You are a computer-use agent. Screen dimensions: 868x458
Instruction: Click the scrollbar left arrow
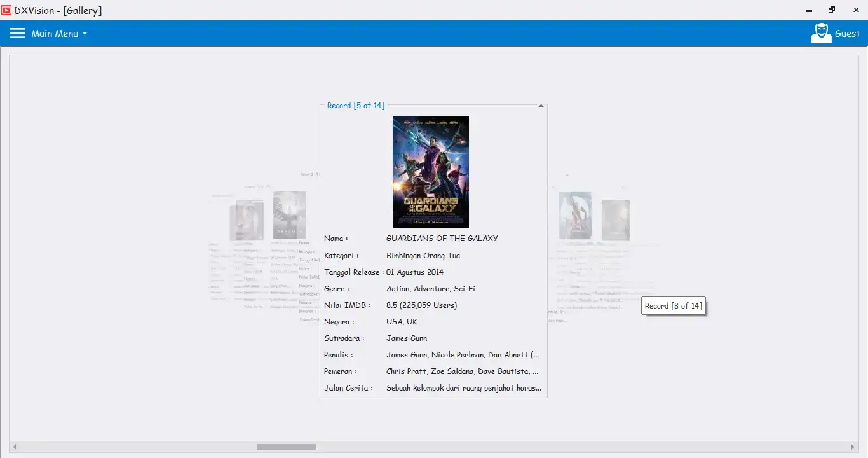(x=14, y=447)
